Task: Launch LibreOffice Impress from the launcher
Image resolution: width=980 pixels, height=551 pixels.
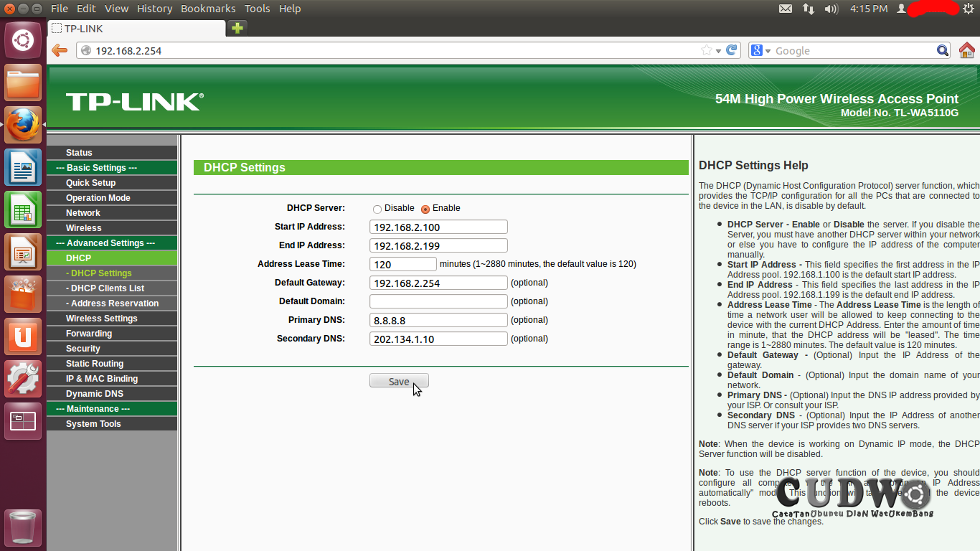Action: point(23,252)
